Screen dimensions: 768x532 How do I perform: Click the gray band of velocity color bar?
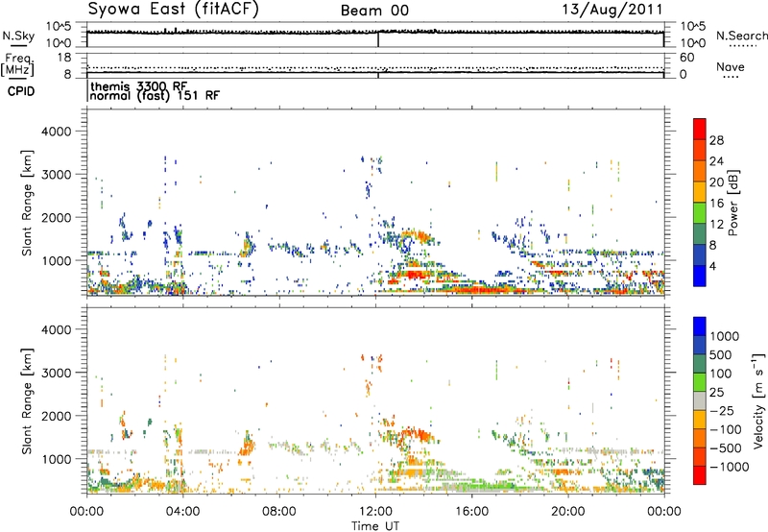tap(700, 400)
